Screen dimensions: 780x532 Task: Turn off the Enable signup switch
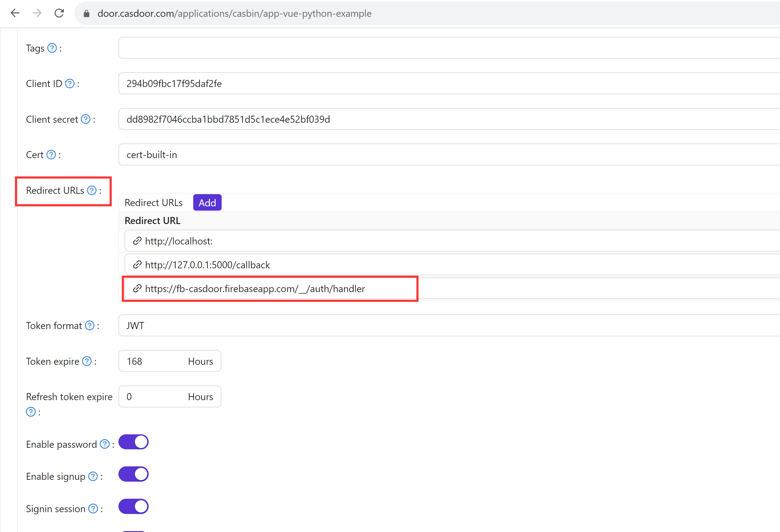133,474
